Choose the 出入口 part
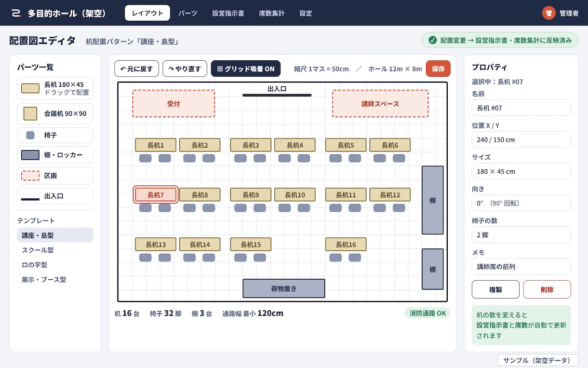The height and width of the screenshot is (368, 588). [55, 196]
